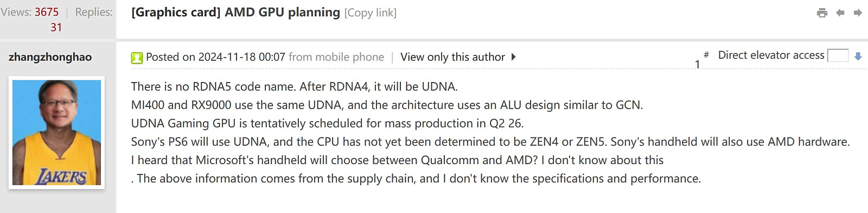Click the Posted on 2024-11-18 timestamp

click(x=215, y=57)
